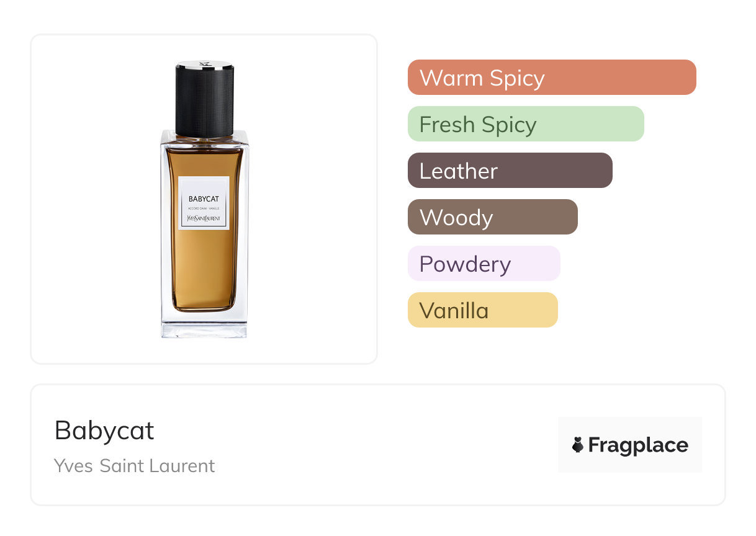The image size is (756, 536).
Task: Click the Fragplace perfume bottle logo icon
Action: coord(578,445)
